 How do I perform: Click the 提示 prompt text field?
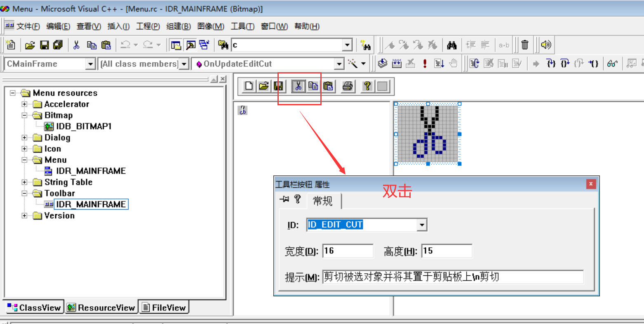(x=453, y=277)
